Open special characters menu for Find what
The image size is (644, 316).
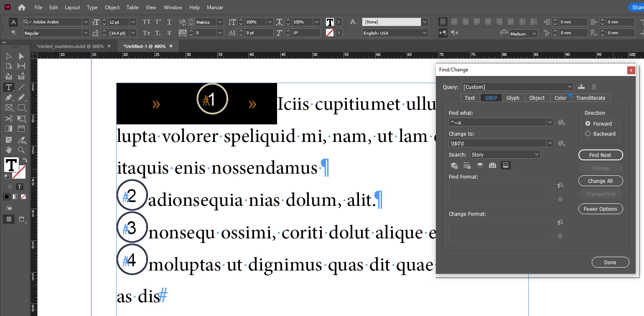(561, 122)
